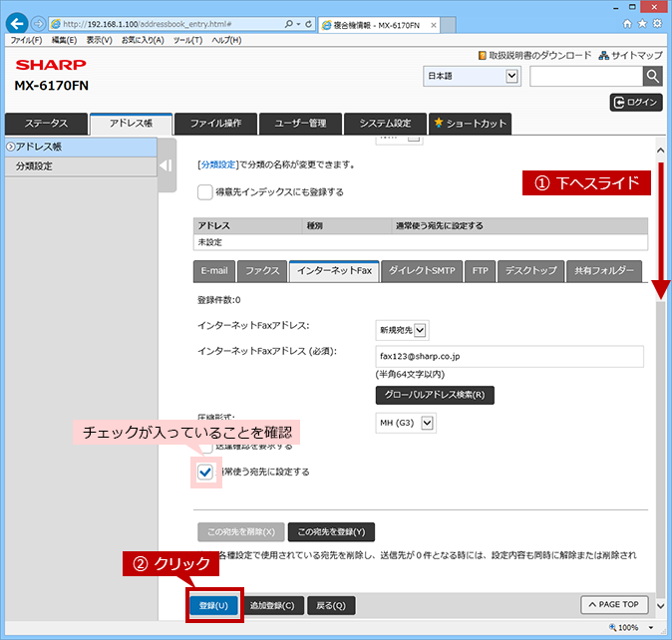Click the browser back arrow button
The height and width of the screenshot is (640, 672).
tap(17, 24)
